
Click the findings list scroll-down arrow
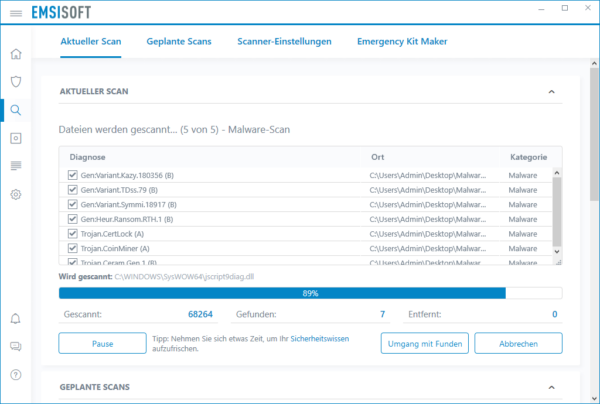pyautogui.click(x=557, y=252)
